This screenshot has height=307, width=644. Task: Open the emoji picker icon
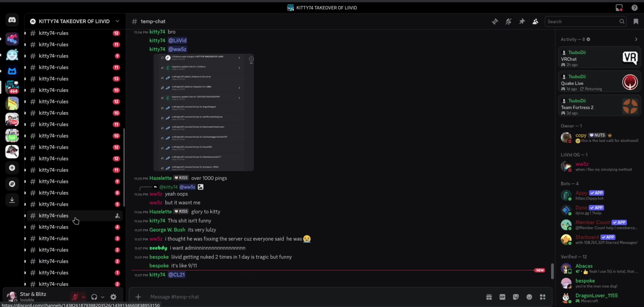click(x=529, y=297)
